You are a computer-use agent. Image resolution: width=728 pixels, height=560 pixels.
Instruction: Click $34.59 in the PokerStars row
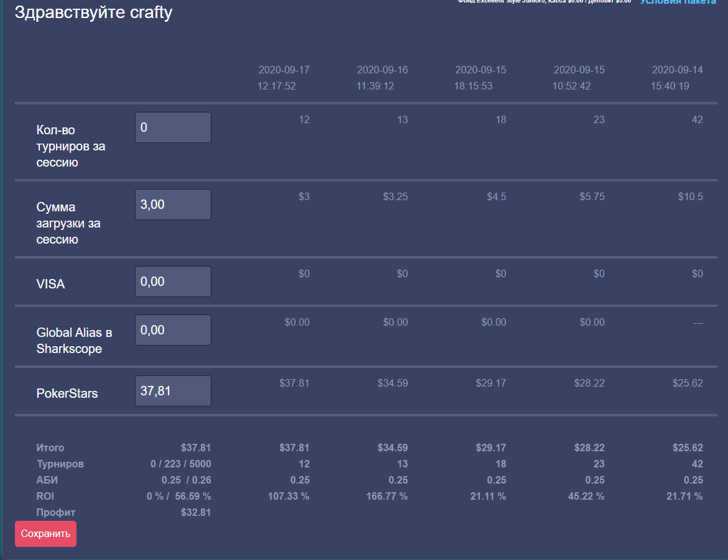pos(393,383)
